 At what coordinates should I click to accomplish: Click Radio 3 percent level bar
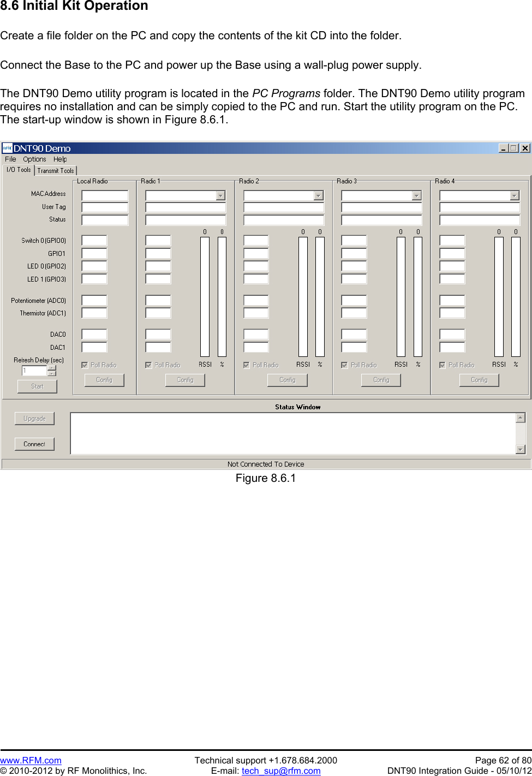[418, 297]
